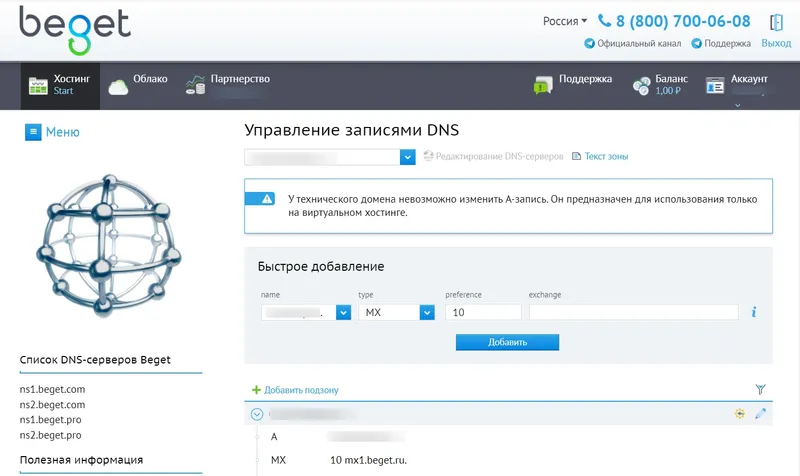Focus the exchange input field
Image resolution: width=800 pixels, height=476 pixels.
pos(634,312)
